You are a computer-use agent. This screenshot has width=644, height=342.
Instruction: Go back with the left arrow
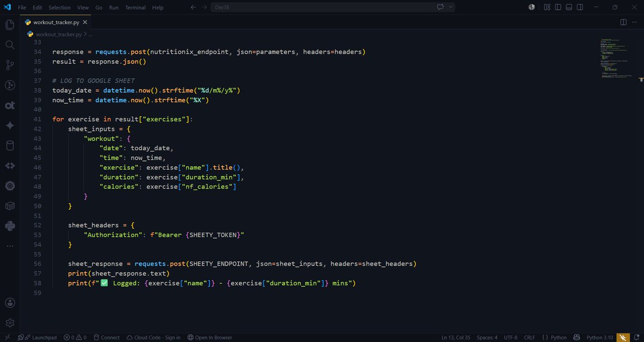(193, 8)
